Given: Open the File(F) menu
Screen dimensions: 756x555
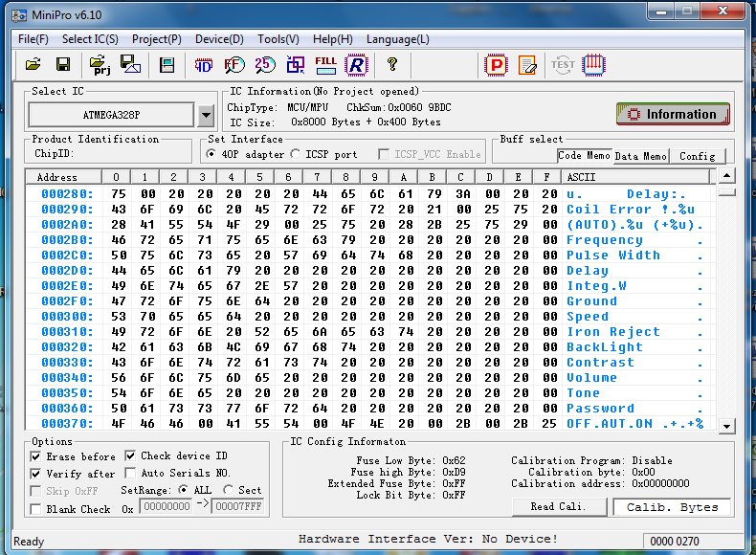Looking at the screenshot, I should click(x=33, y=39).
